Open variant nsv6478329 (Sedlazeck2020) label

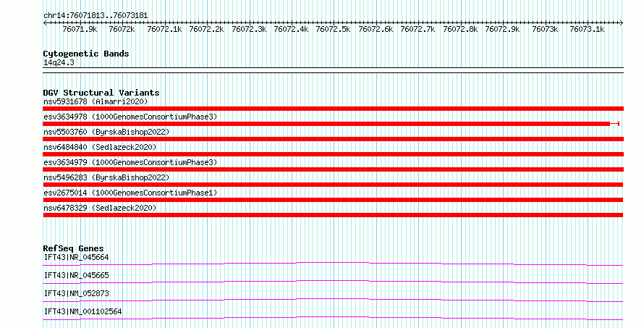pyautogui.click(x=100, y=208)
